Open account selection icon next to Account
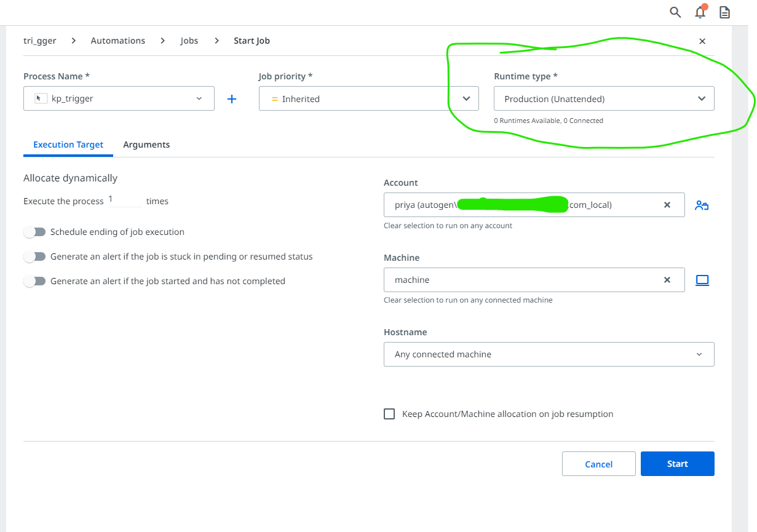 [702, 205]
